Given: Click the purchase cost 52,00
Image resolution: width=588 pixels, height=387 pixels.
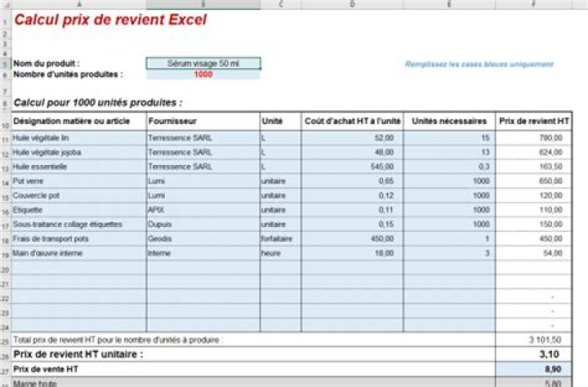Looking at the screenshot, I should point(353,138).
